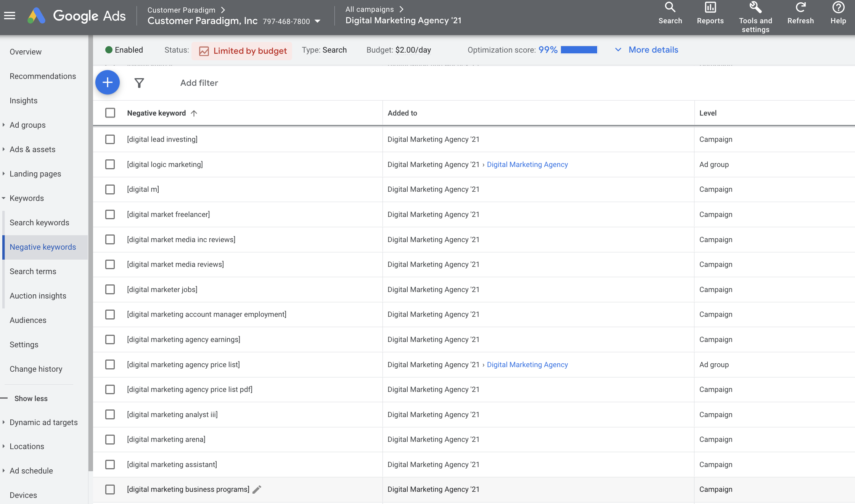This screenshot has height=504, width=855.
Task: Go to Auction insights page
Action: click(38, 296)
